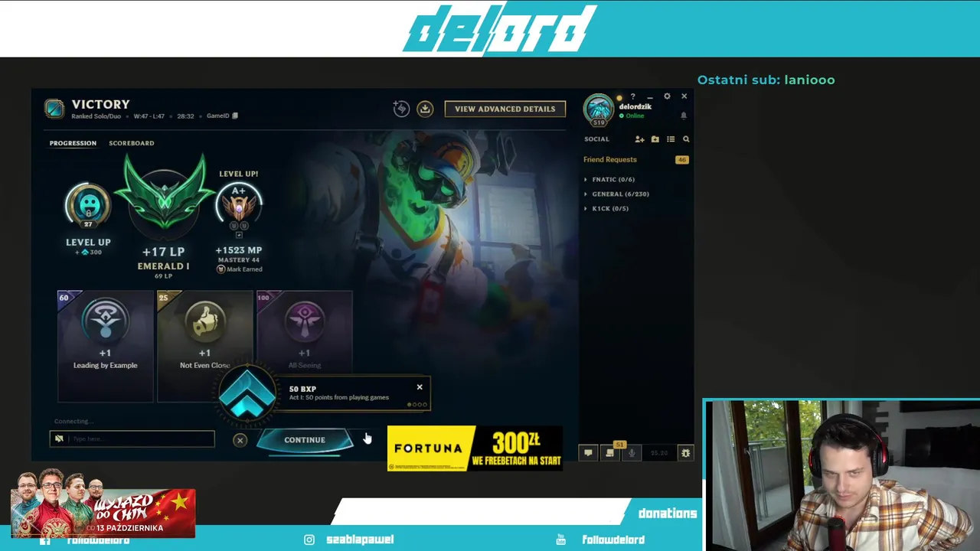Screen dimensions: 980x551
Task: Click the replay highlights icon beside download
Action: [x=401, y=109]
